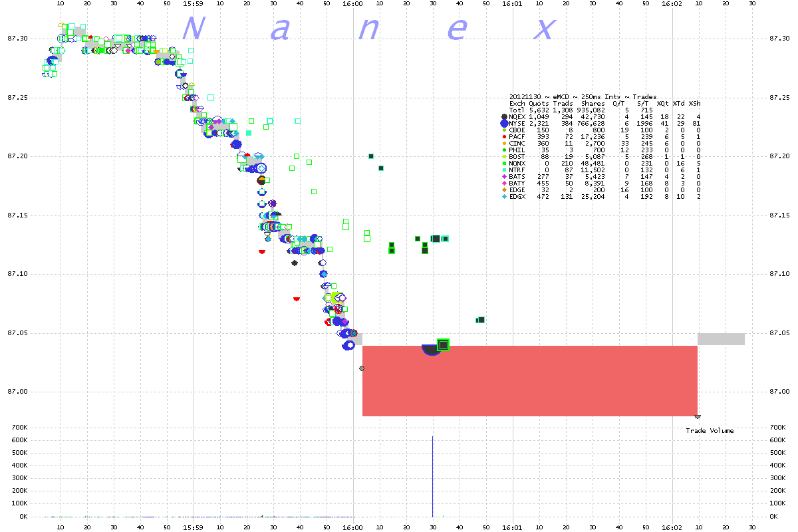
Task: Click BATY shares value '8,391'
Action: pyautogui.click(x=595, y=184)
